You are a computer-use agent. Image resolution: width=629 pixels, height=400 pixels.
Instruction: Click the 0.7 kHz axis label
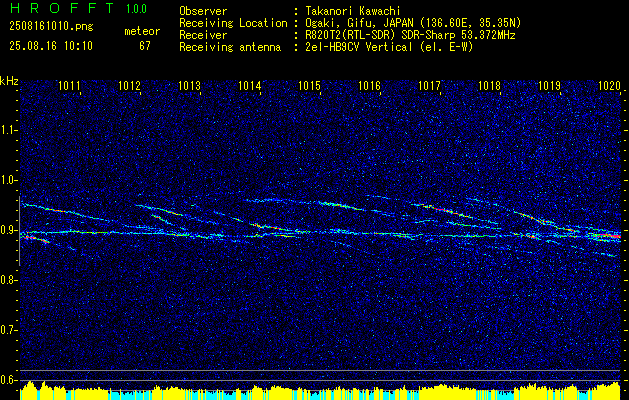pyautogui.click(x=9, y=330)
